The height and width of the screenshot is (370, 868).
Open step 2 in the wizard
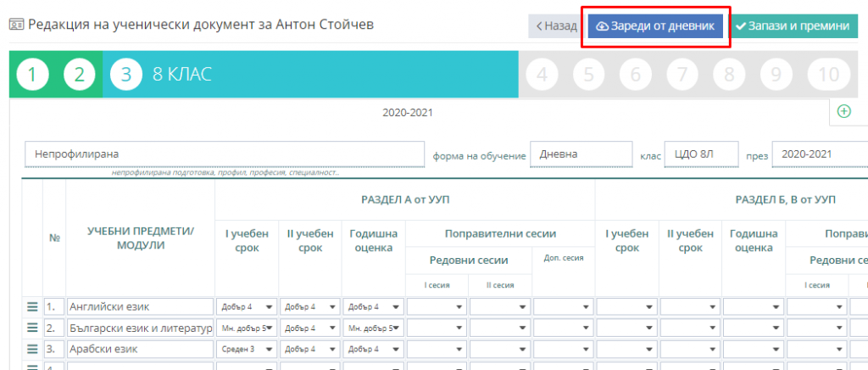80,75
